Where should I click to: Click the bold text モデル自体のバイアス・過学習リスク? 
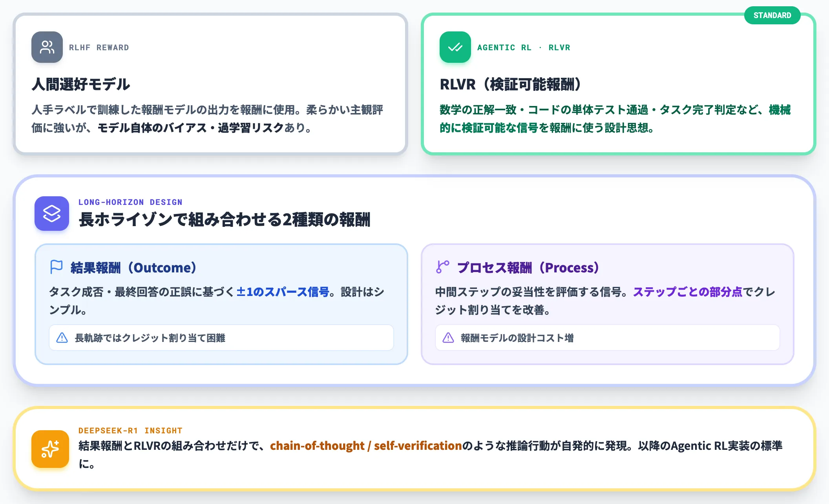point(190,128)
